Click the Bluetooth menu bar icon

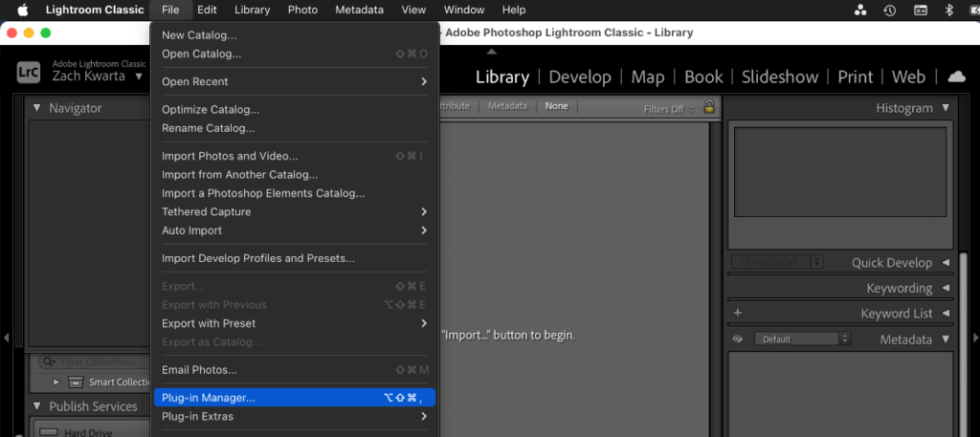(x=948, y=10)
